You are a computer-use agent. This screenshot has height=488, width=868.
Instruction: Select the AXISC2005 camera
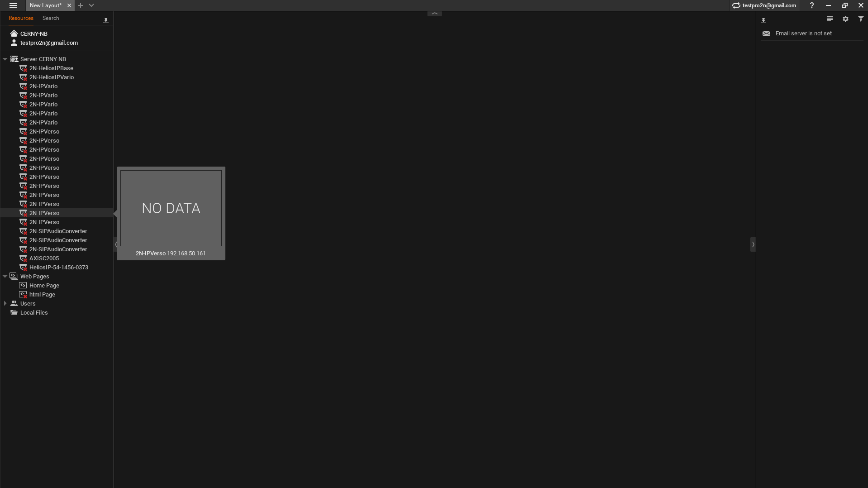point(44,258)
